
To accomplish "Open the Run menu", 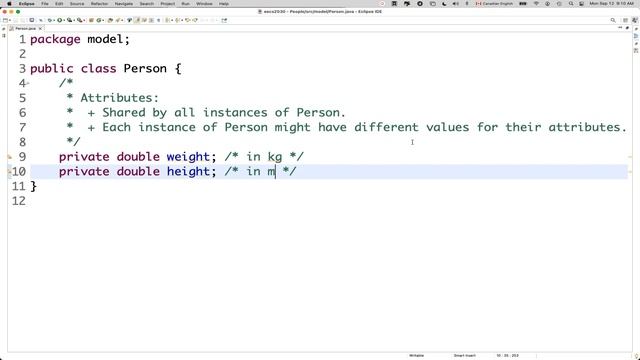I will [x=185, y=4].
